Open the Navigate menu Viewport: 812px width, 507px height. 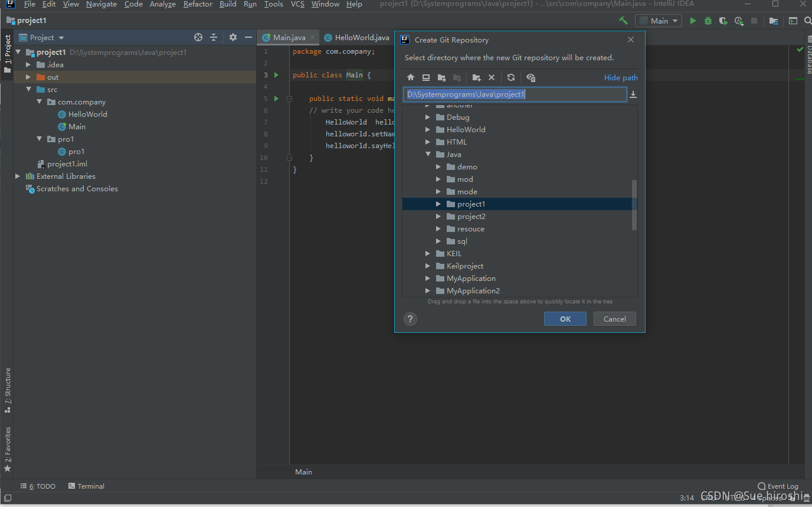tap(102, 4)
